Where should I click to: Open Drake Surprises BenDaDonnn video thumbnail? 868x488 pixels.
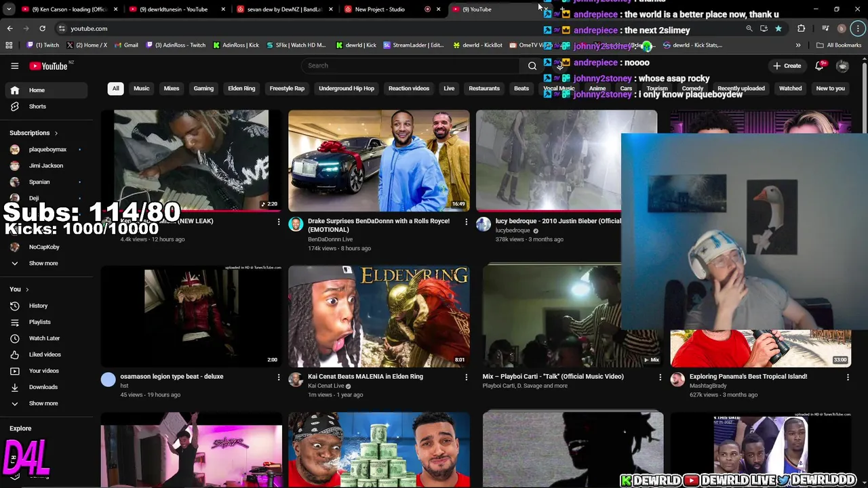(378, 161)
